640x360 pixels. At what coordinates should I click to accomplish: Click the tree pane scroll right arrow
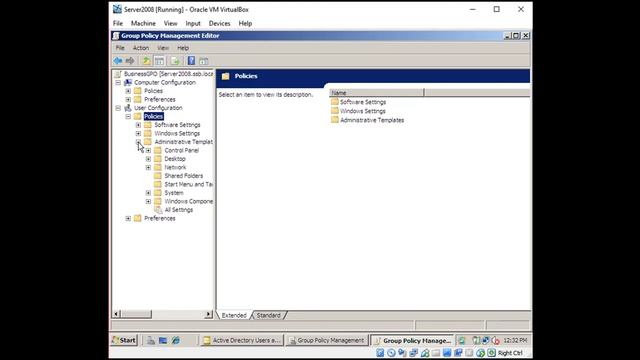click(209, 314)
